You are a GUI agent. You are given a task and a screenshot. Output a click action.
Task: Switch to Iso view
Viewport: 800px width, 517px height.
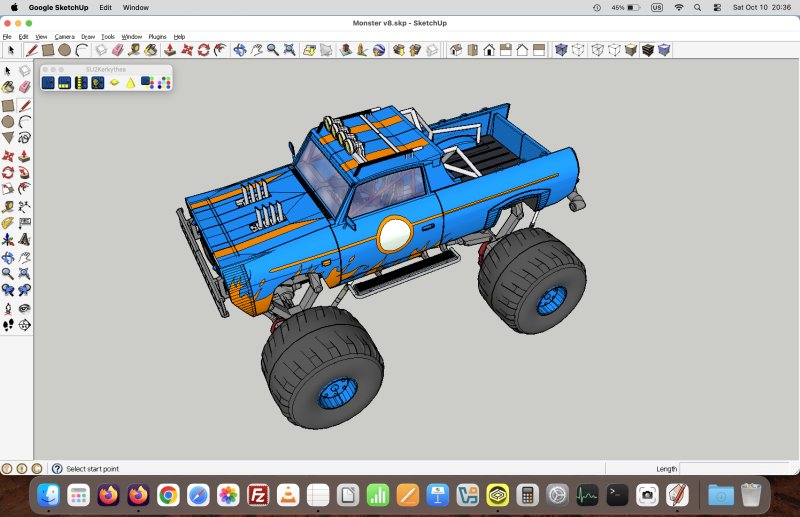tap(456, 50)
